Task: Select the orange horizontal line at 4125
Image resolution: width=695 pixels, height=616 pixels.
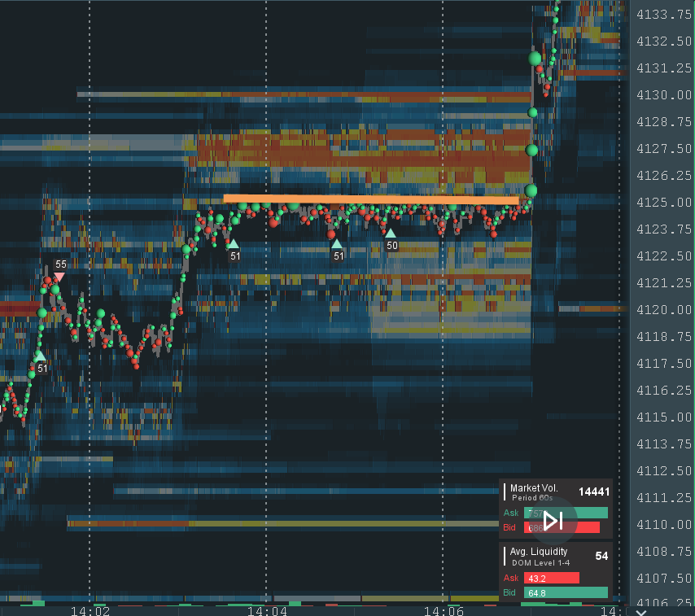Action: (x=370, y=199)
